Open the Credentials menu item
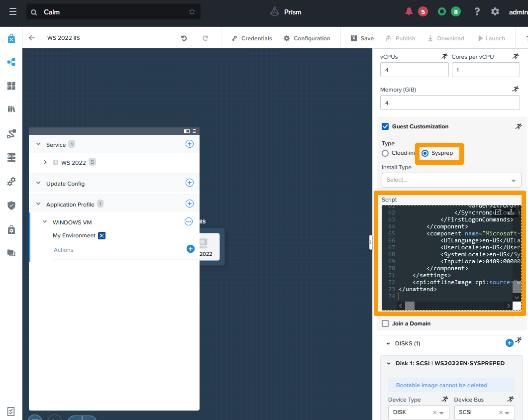Screen dimensions: 528x420 click(252, 38)
